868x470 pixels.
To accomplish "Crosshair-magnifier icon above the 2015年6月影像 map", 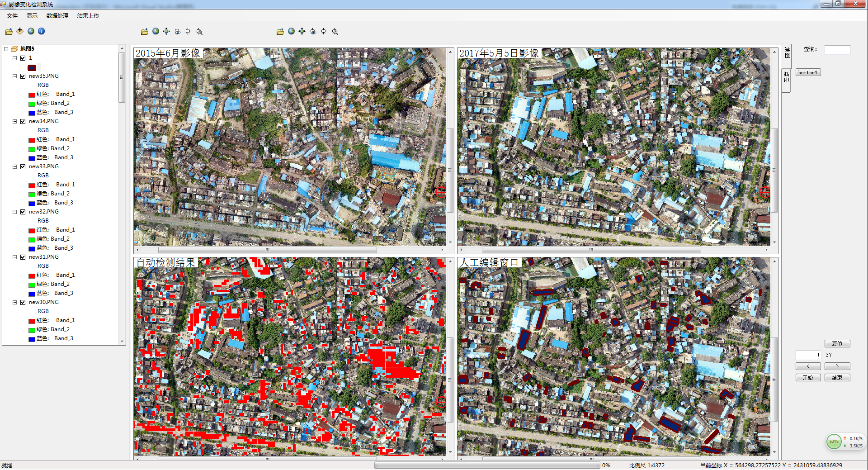I will pos(199,31).
